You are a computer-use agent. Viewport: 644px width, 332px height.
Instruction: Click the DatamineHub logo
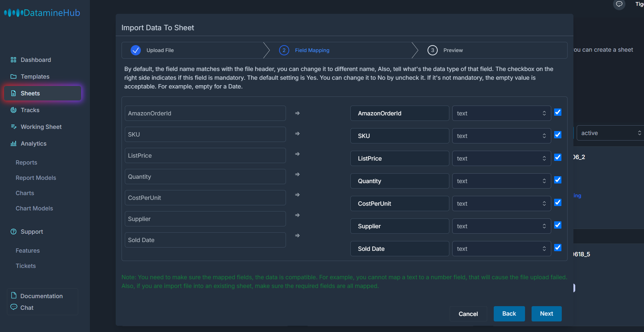(x=42, y=13)
